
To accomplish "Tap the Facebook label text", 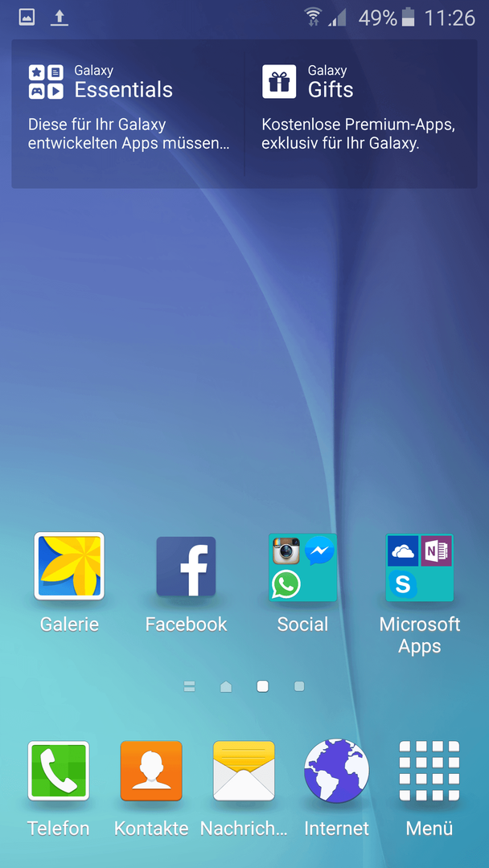I will click(186, 624).
